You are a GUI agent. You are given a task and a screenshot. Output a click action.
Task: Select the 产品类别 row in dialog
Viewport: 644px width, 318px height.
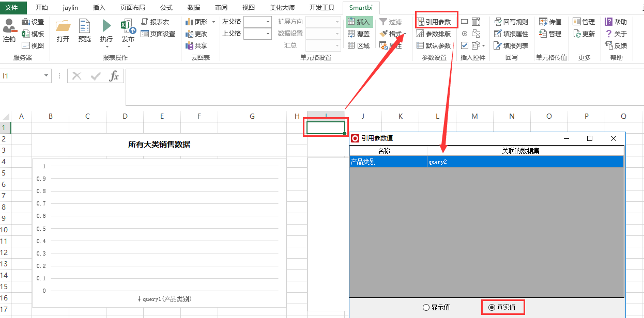486,162
